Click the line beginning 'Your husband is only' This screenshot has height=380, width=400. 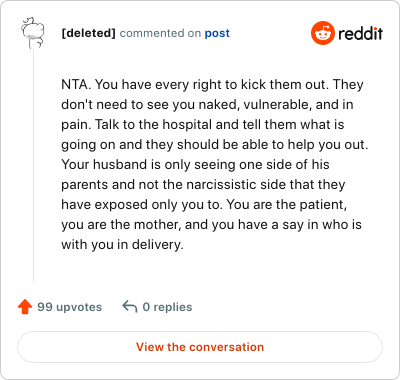tap(195, 164)
